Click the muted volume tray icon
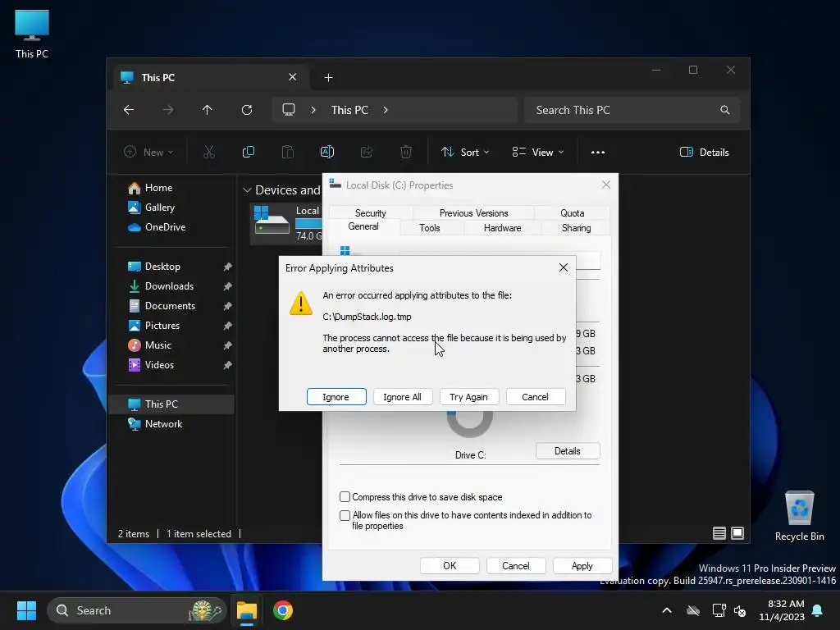840x630 pixels. 741,610
